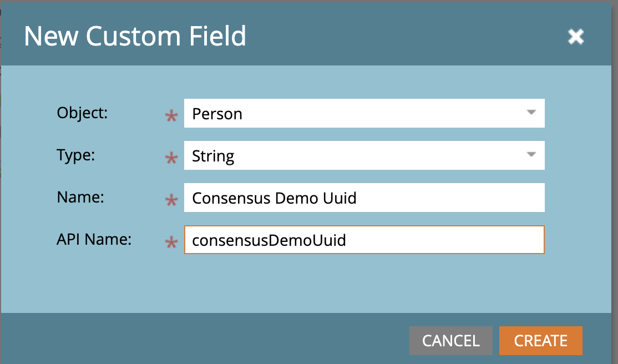618x364 pixels.
Task: Click the required asterisk beside API Name
Action: pyautogui.click(x=171, y=242)
